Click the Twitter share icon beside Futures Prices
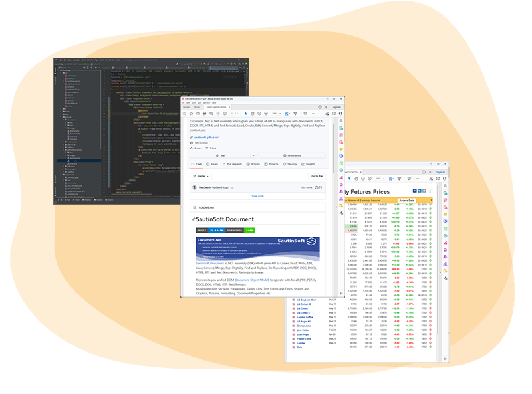Image resolution: width=532 pixels, height=394 pixels. 421,191
